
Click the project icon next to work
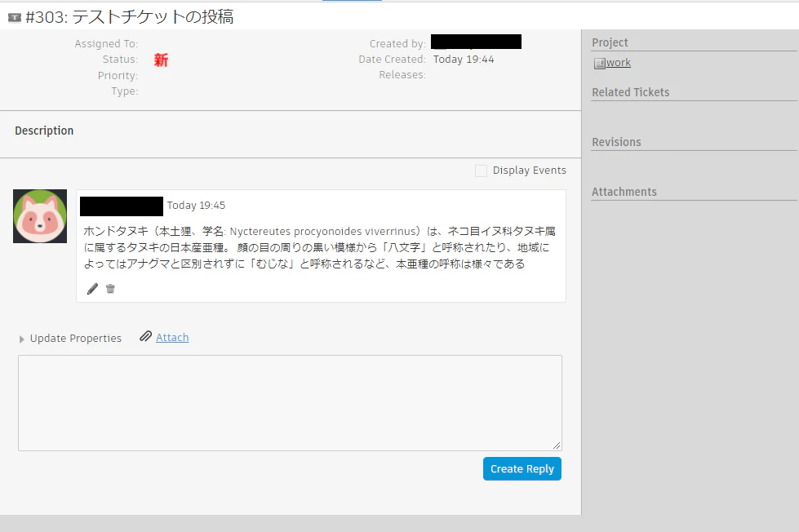tap(599, 63)
